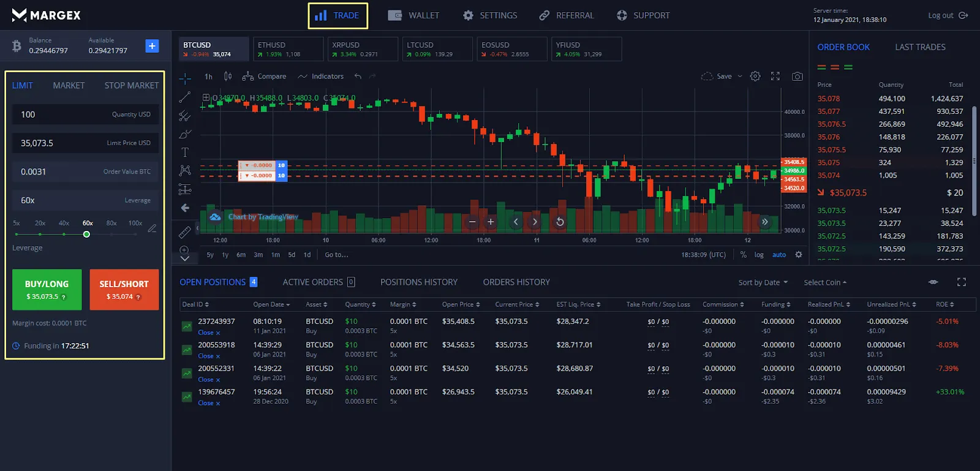Screen dimensions: 980x471
Task: Open the candlestick chart style icon
Action: point(228,77)
